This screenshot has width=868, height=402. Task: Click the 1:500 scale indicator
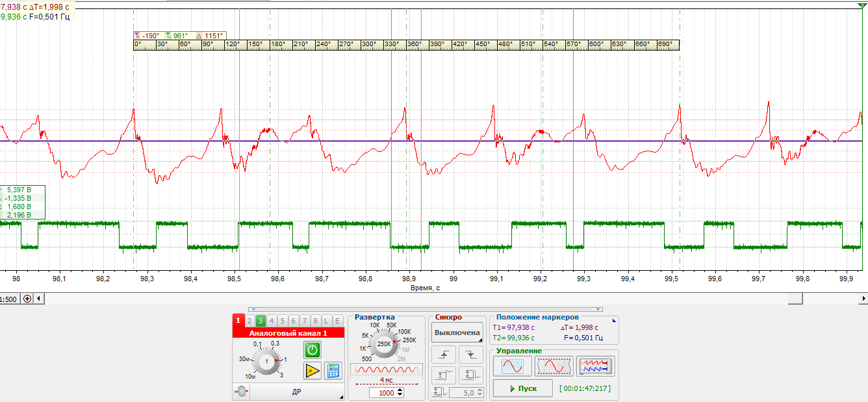coord(9,299)
